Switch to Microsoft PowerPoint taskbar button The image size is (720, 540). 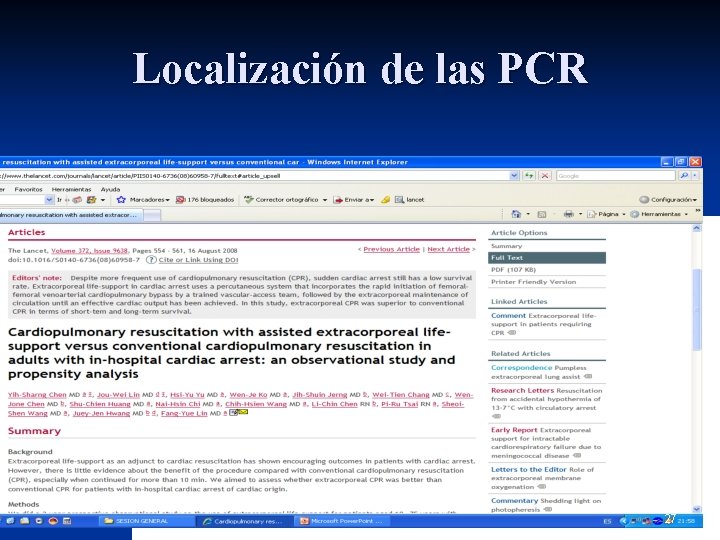(342, 521)
